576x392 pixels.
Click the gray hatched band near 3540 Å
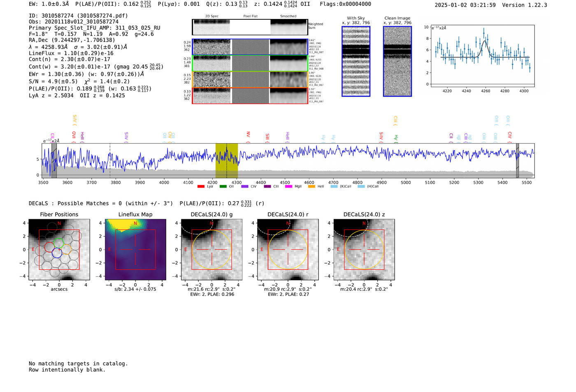[x=54, y=160]
